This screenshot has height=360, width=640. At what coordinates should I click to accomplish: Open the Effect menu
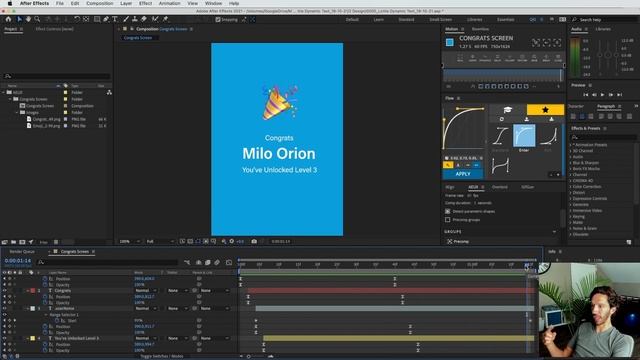pos(145,3)
